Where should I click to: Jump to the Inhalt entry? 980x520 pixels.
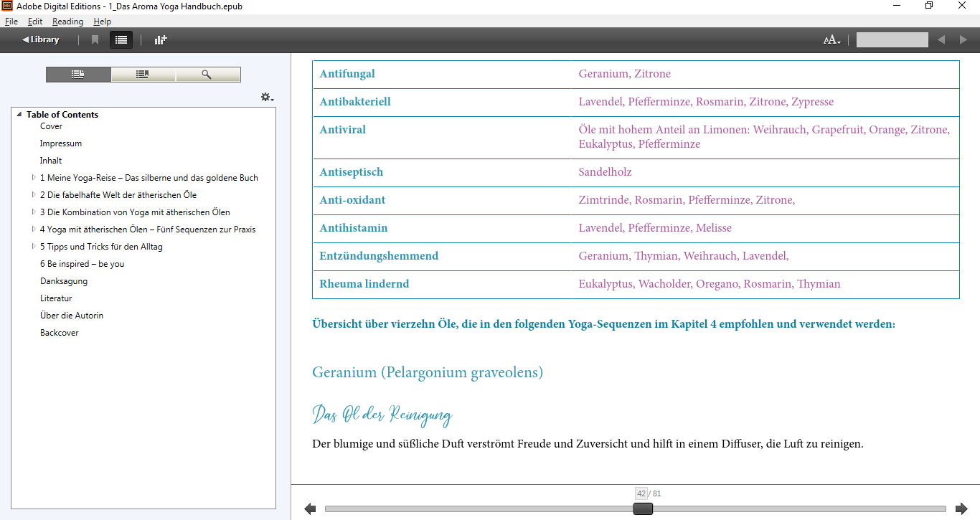point(51,161)
